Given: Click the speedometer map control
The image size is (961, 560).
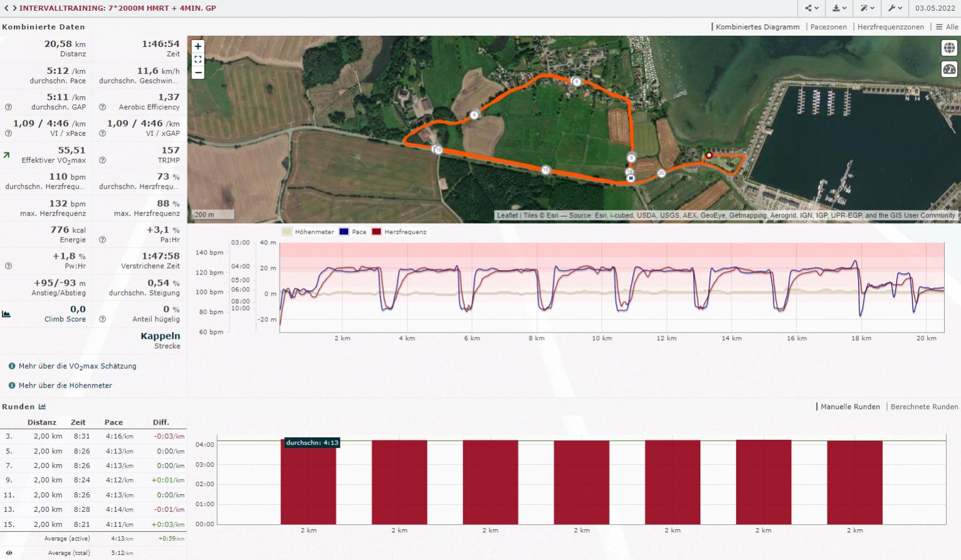Looking at the screenshot, I should click(x=949, y=70).
